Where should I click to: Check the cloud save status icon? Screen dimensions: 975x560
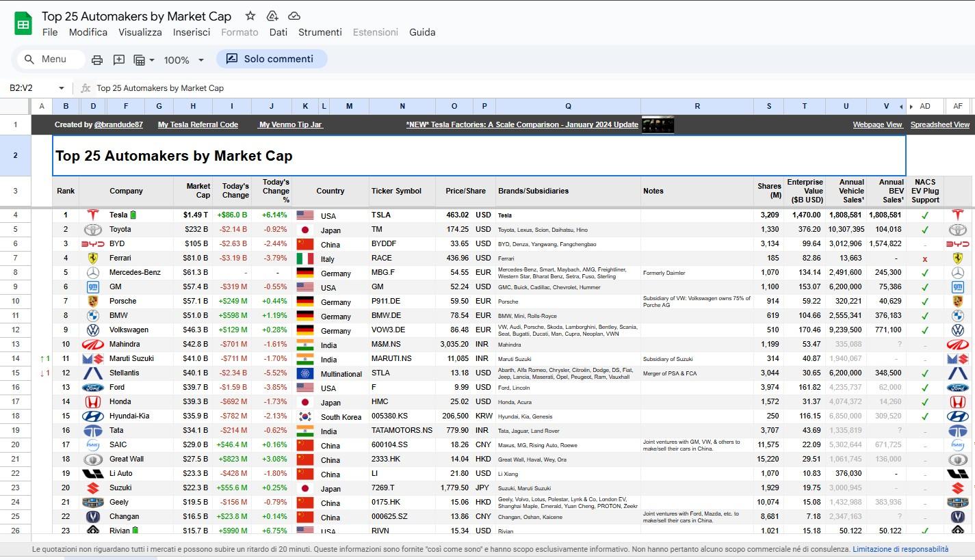(x=294, y=16)
